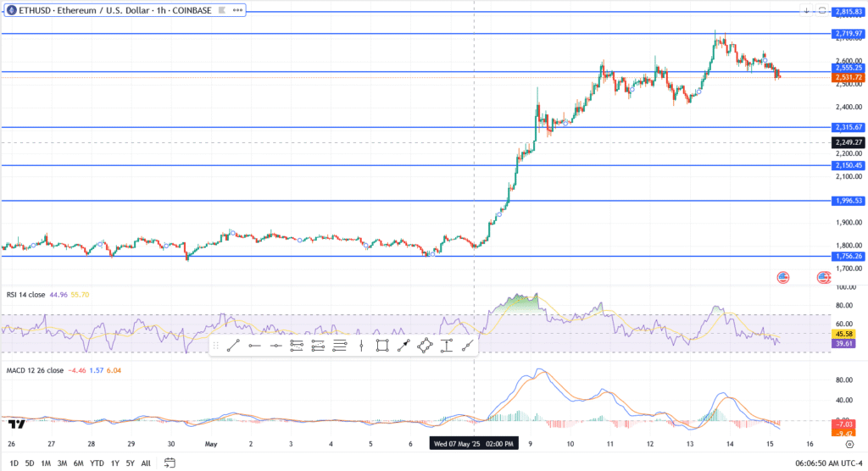Viewport: 868px width, 471px height.
Task: Select the 6M time range
Action: tap(77, 463)
